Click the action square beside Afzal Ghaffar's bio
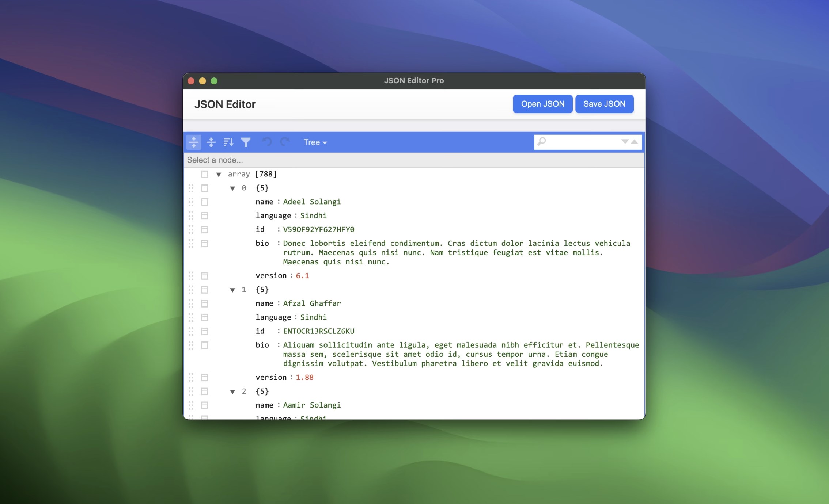 205,345
